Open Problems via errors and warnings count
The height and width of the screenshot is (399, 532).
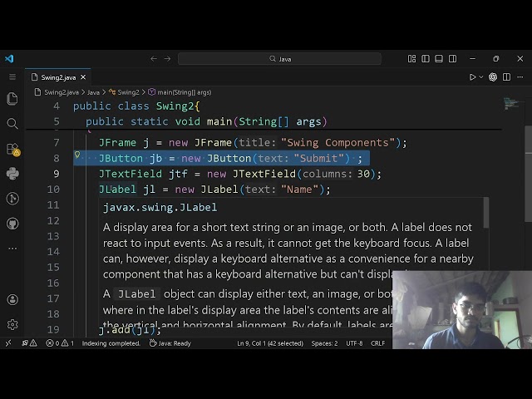(x=60, y=343)
